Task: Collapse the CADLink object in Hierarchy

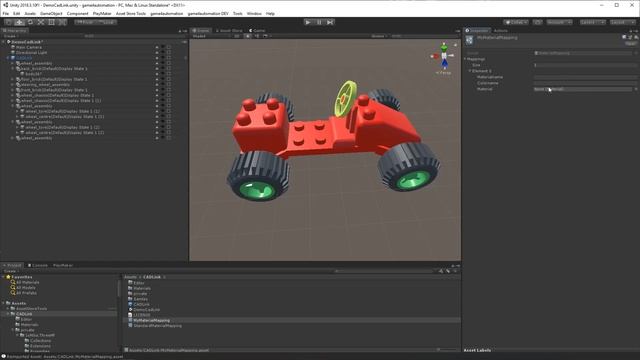Action: pyautogui.click(x=8, y=58)
